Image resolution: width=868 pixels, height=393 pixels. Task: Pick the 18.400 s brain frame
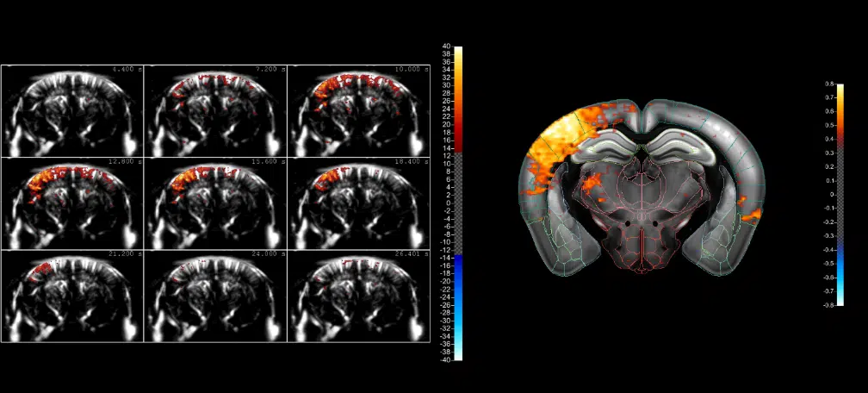coord(358,203)
